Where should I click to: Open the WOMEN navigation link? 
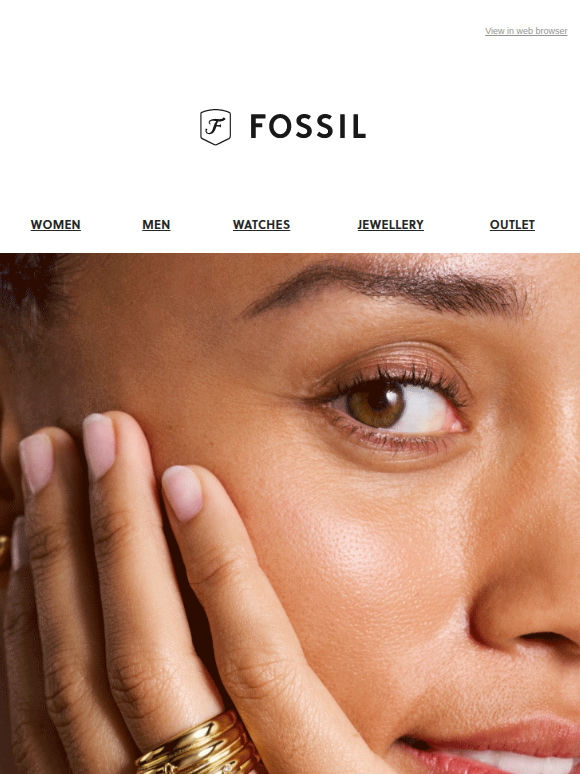click(55, 225)
